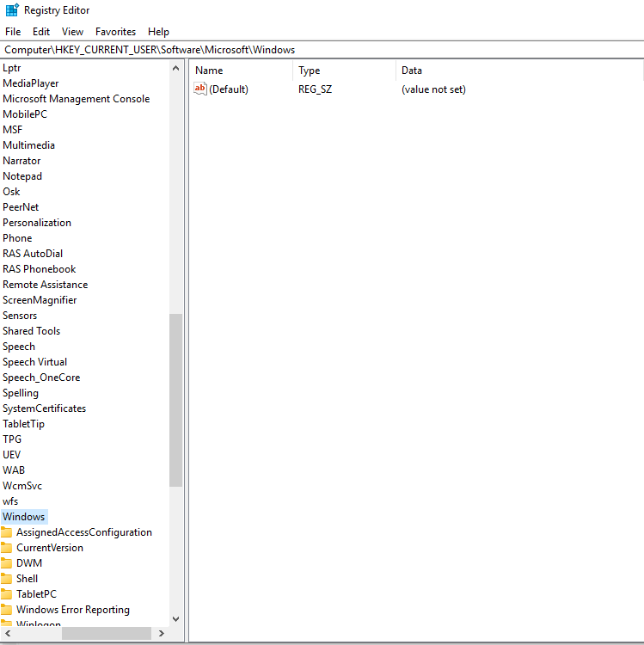644x645 pixels.
Task: Open the File menu
Action: 13,32
